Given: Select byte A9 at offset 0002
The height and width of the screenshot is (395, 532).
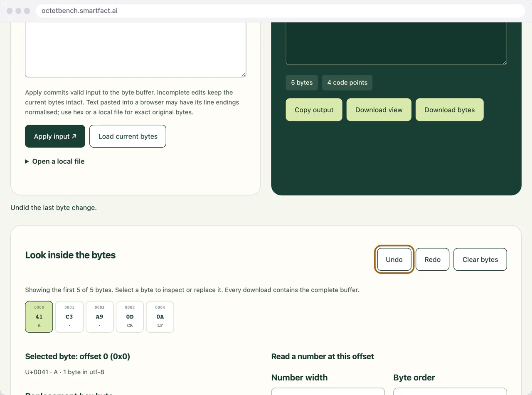Looking at the screenshot, I should click(100, 317).
